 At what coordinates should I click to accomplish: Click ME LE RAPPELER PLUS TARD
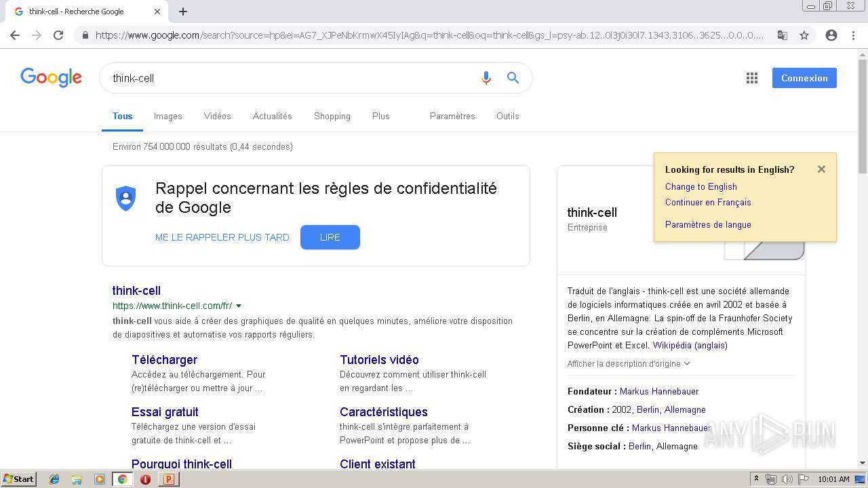coord(222,237)
